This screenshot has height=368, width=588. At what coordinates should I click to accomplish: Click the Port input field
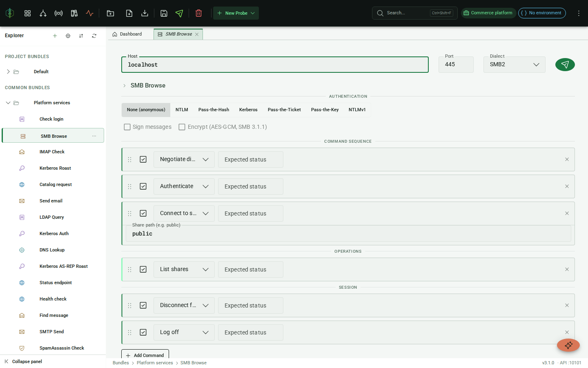click(456, 65)
